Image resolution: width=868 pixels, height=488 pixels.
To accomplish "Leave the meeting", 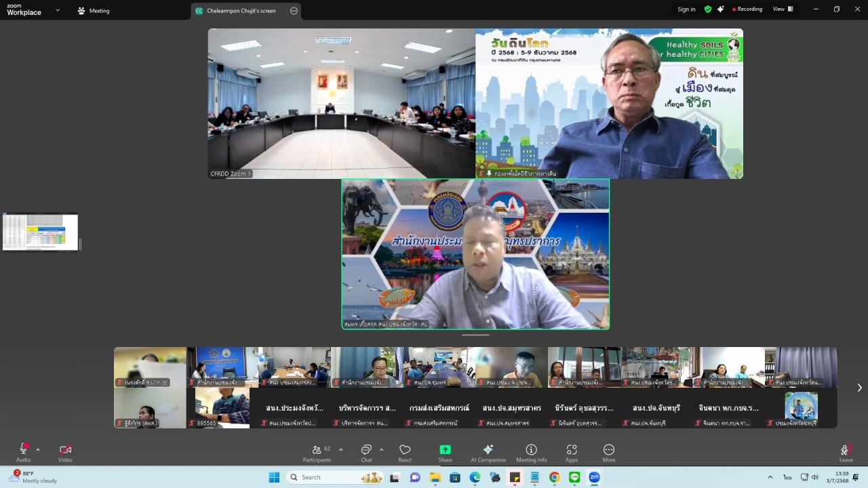I will coord(846,452).
